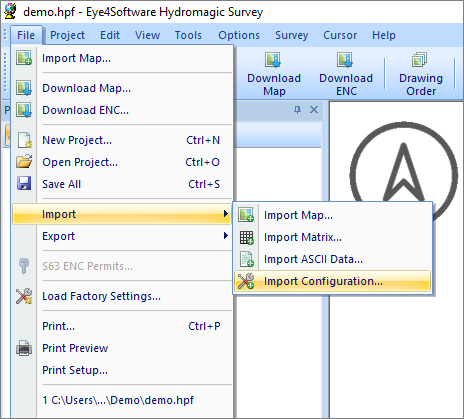Choose Download ENC... menu entry
Screen dimensions: 464x419
click(122, 110)
